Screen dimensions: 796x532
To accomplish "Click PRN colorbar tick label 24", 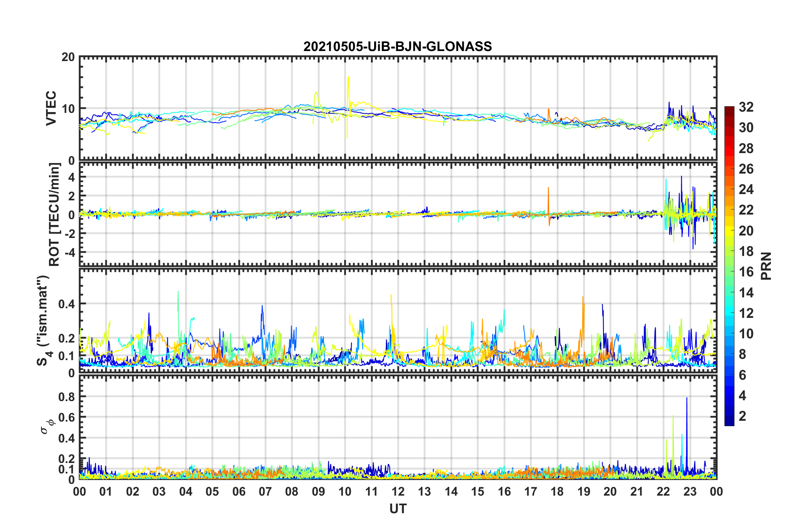I will [x=746, y=189].
